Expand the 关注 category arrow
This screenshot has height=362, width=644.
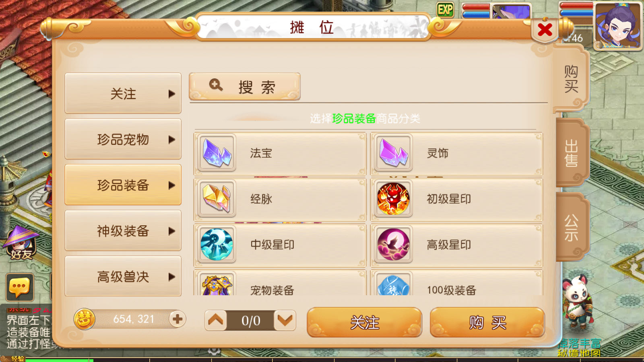pos(172,94)
